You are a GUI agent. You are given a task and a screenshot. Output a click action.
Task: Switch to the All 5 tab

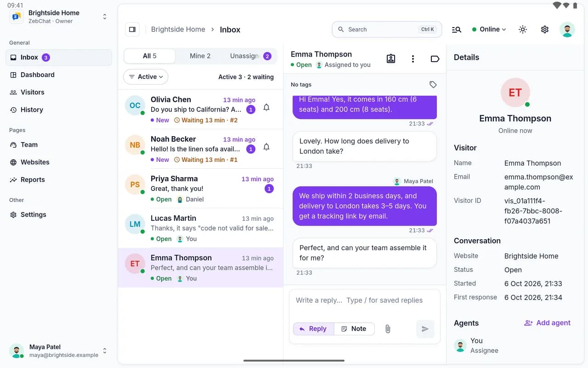point(150,56)
